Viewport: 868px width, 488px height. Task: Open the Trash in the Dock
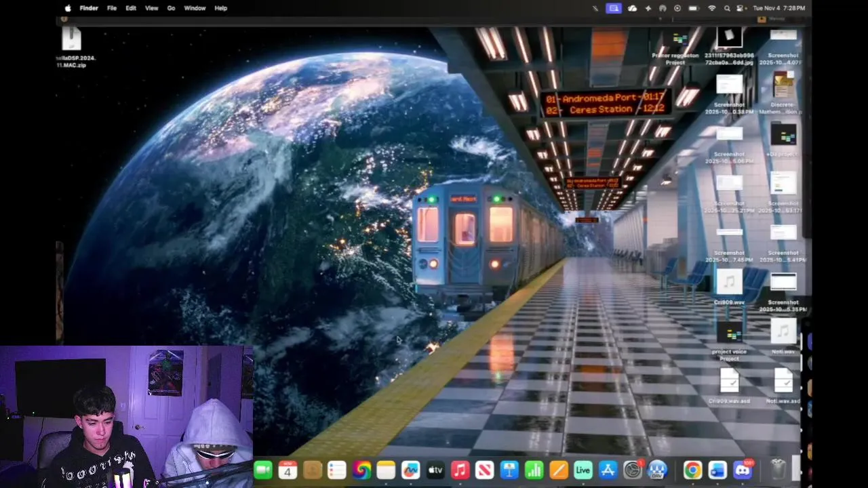[778, 470]
